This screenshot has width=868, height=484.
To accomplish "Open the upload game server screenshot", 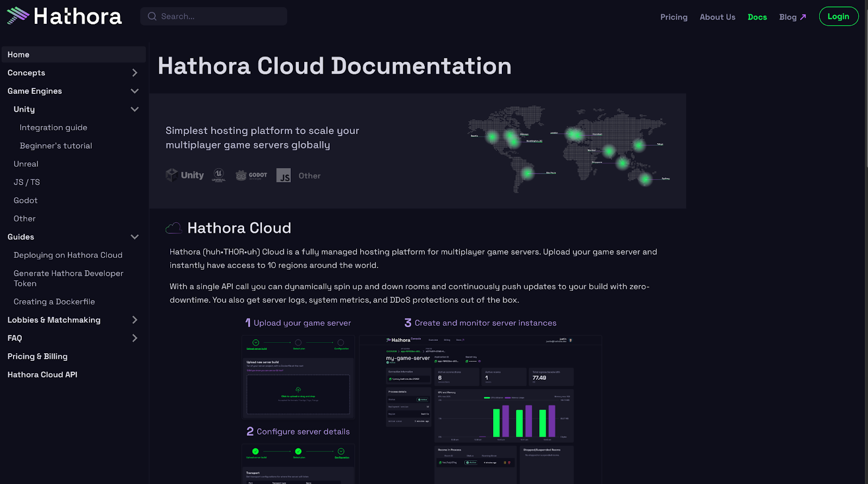I will pos(298,377).
